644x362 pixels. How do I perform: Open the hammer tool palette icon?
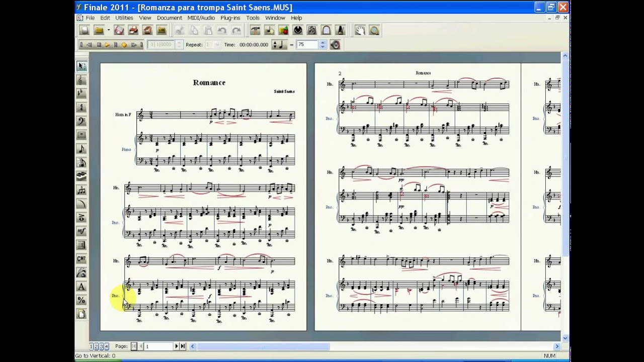[x=255, y=30]
